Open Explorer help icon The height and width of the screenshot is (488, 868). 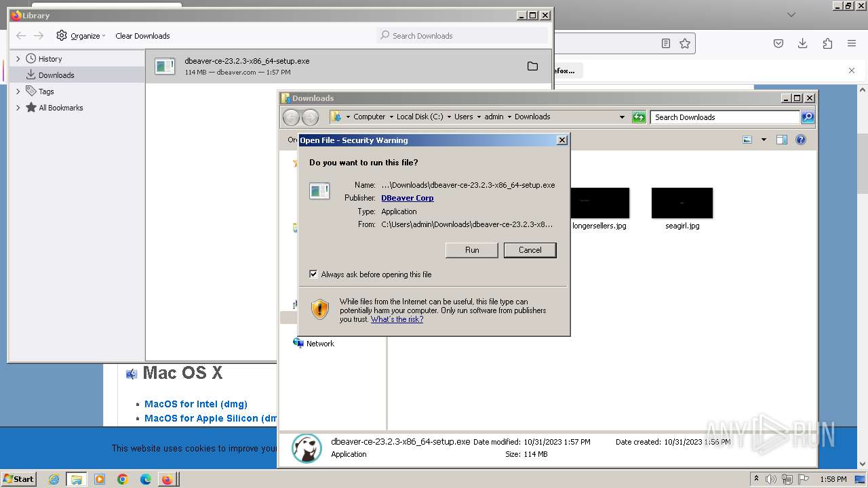801,140
